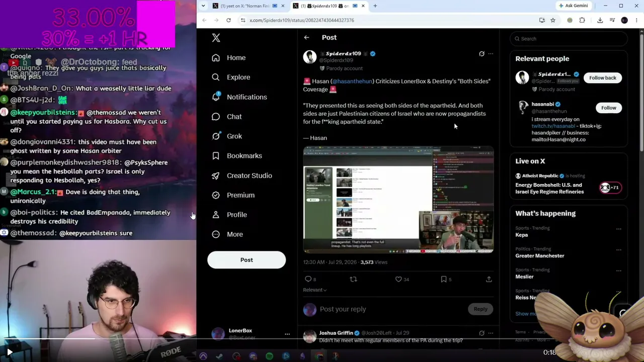This screenshot has width=644, height=362.
Task: Reload the page in Chrome
Action: 228,20
